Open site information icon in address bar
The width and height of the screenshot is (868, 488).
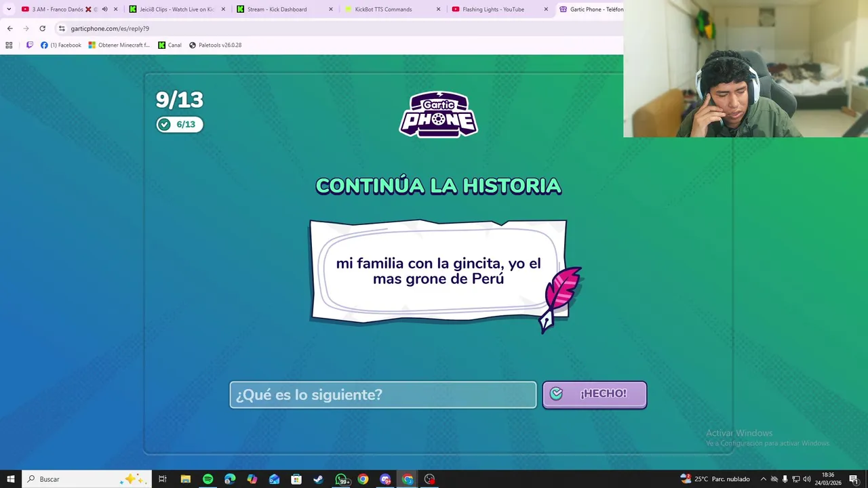point(62,28)
